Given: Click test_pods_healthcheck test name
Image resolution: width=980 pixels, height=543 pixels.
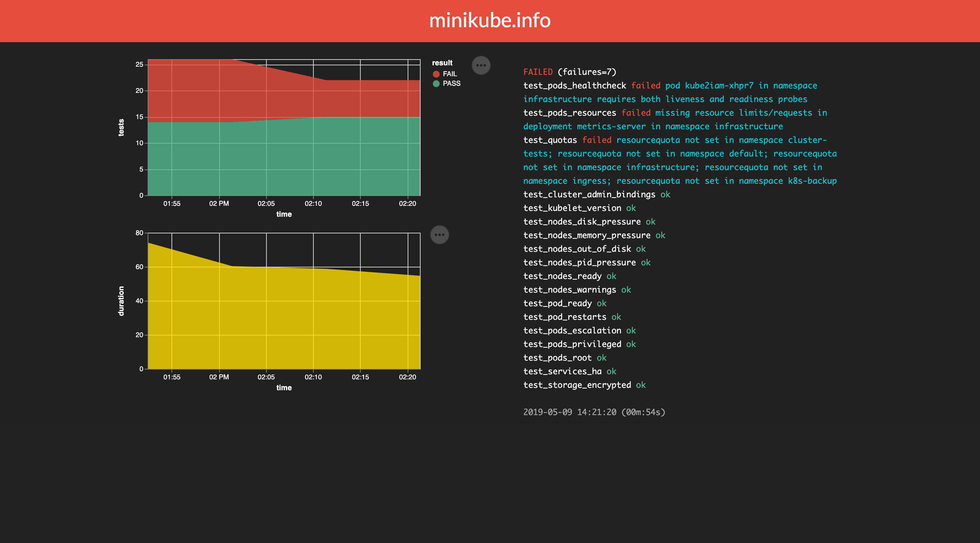Looking at the screenshot, I should pyautogui.click(x=574, y=85).
